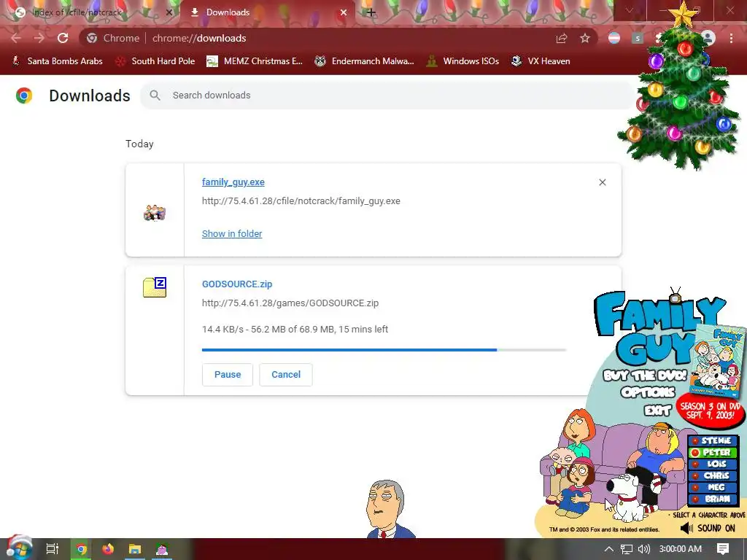Image resolution: width=747 pixels, height=560 pixels.
Task: Select Peter in the Family Guy widget
Action: (x=713, y=452)
